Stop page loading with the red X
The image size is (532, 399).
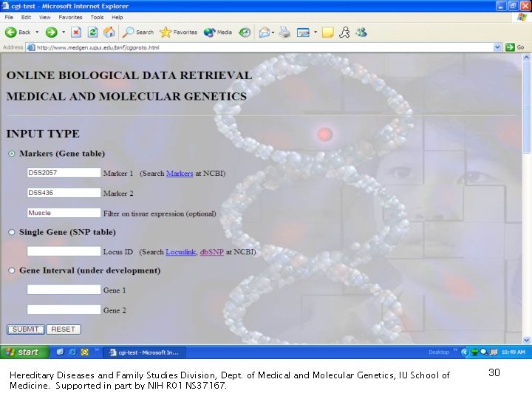coord(76,33)
